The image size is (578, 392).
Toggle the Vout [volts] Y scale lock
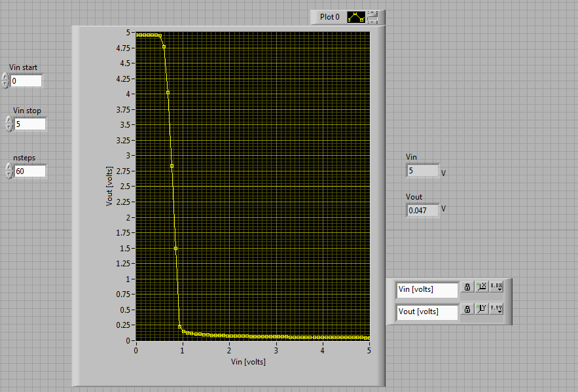tap(467, 309)
